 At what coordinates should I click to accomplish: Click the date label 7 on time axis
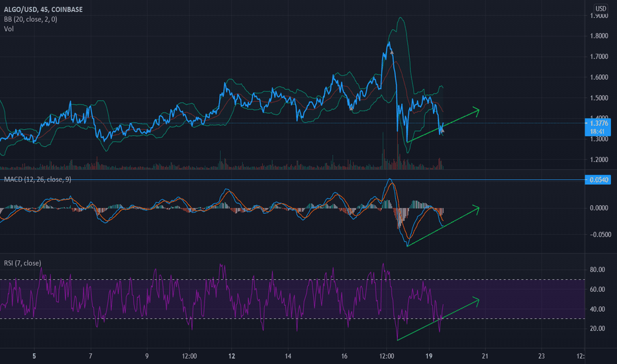pos(91,356)
